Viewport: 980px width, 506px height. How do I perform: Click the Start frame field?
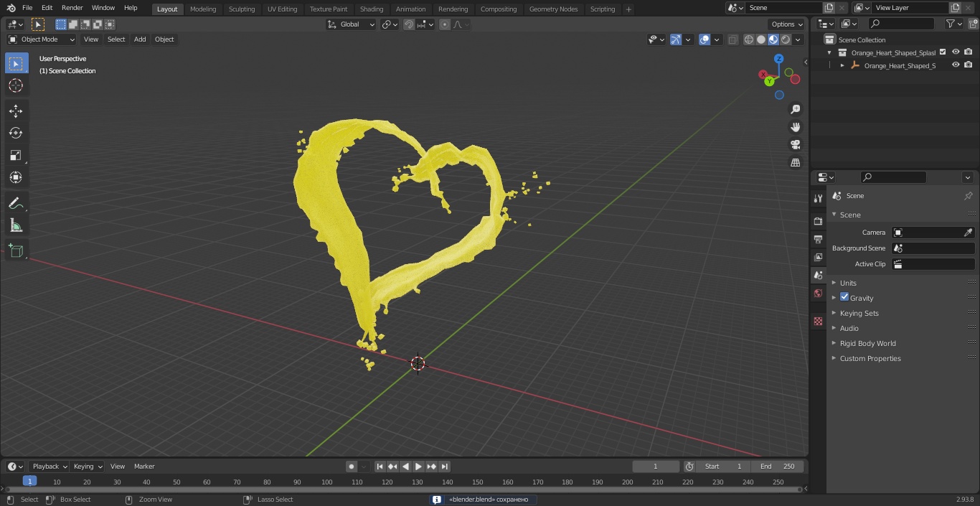point(723,467)
